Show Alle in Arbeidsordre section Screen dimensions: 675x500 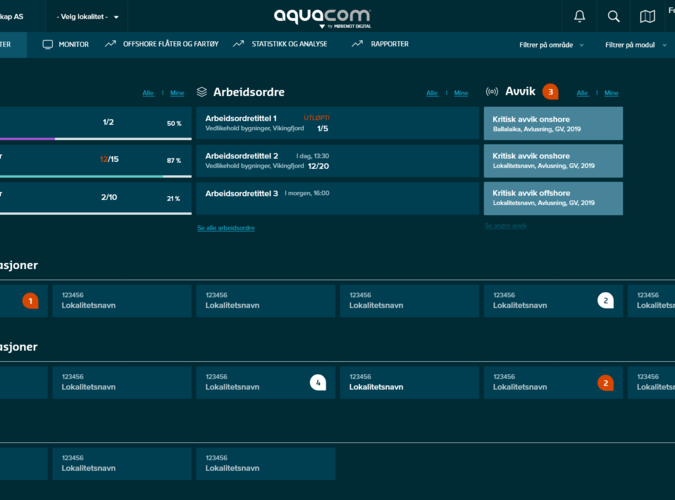tap(432, 93)
